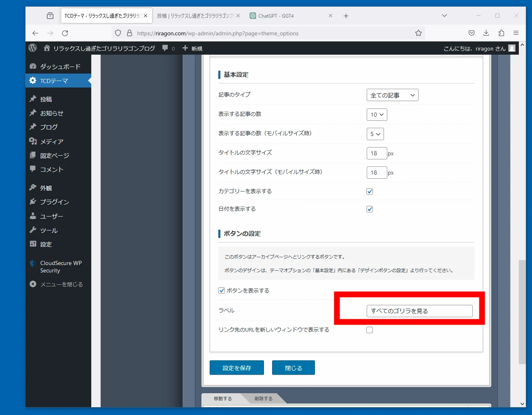Open the browser extensions puzzle icon
This screenshot has width=532, height=415.
501,33
